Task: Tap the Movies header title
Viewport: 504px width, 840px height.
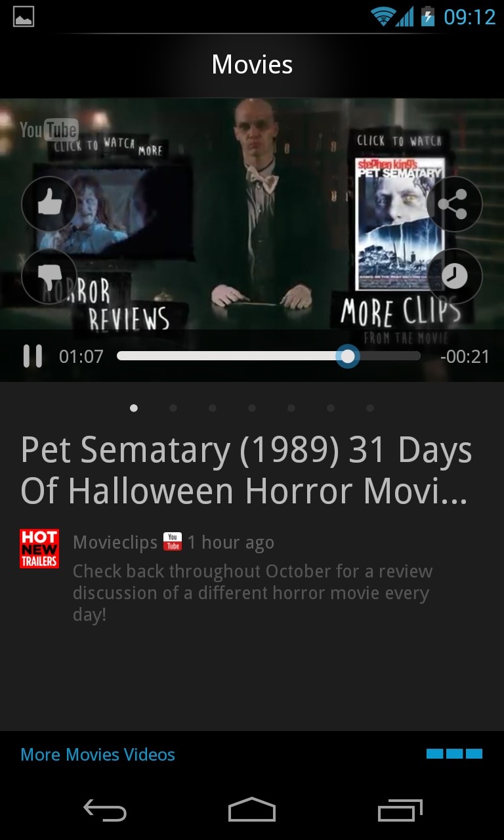Action: tap(252, 64)
